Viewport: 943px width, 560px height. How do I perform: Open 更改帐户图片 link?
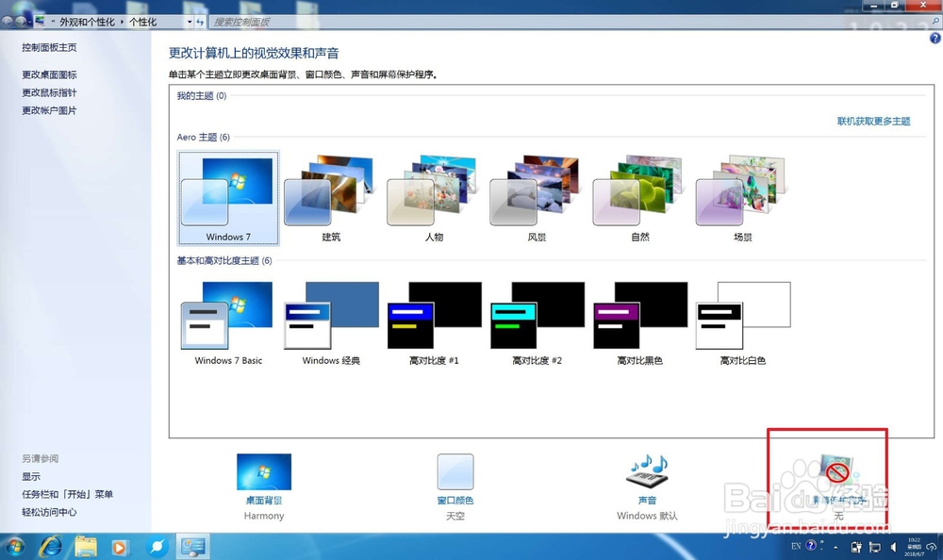point(49,110)
